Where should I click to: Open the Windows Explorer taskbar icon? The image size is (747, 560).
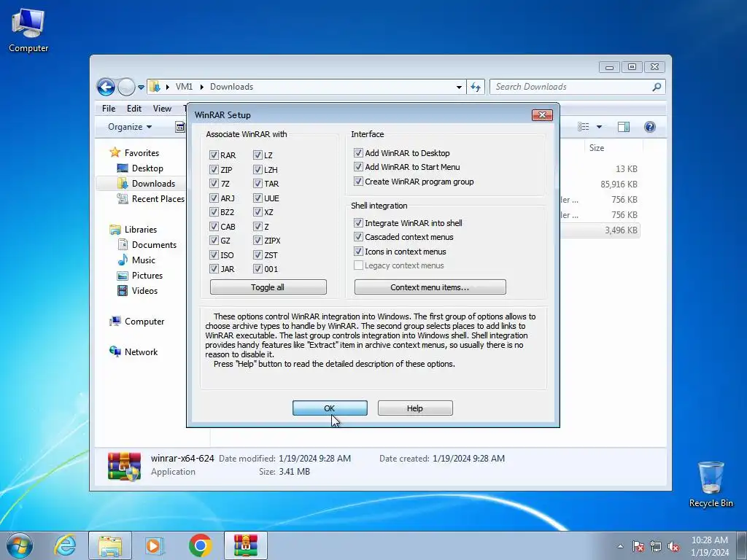tap(110, 545)
